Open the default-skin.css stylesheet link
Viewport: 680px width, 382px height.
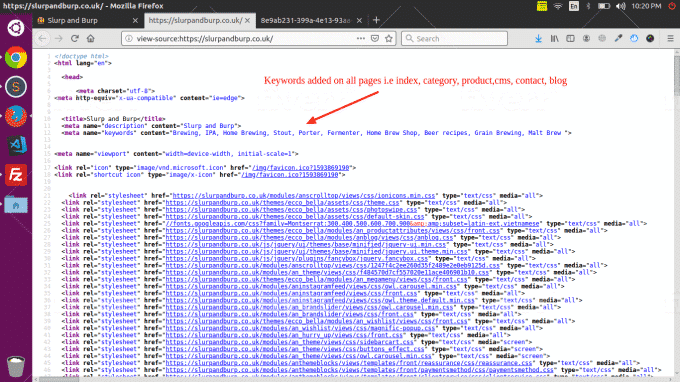[295, 216]
